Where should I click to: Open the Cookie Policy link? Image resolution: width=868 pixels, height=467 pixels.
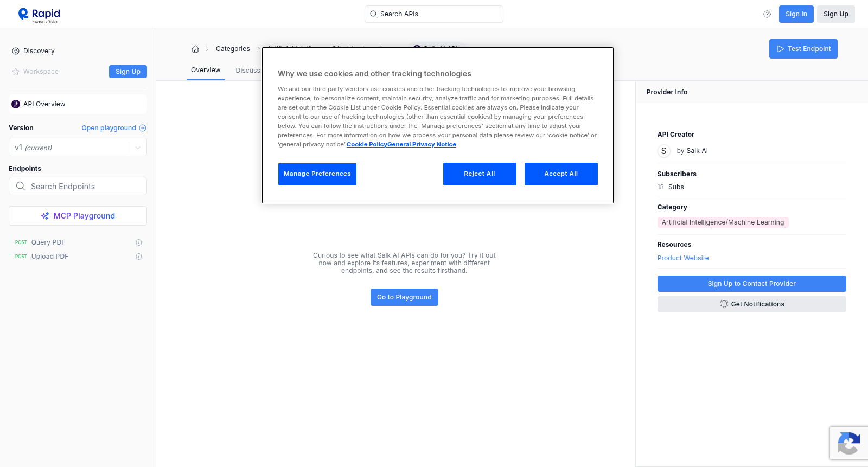367,144
